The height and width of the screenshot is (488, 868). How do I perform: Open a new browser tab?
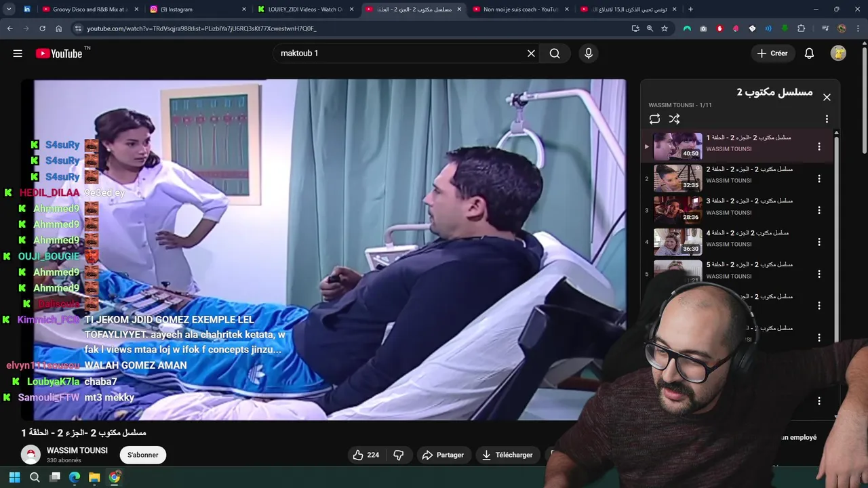(x=690, y=9)
